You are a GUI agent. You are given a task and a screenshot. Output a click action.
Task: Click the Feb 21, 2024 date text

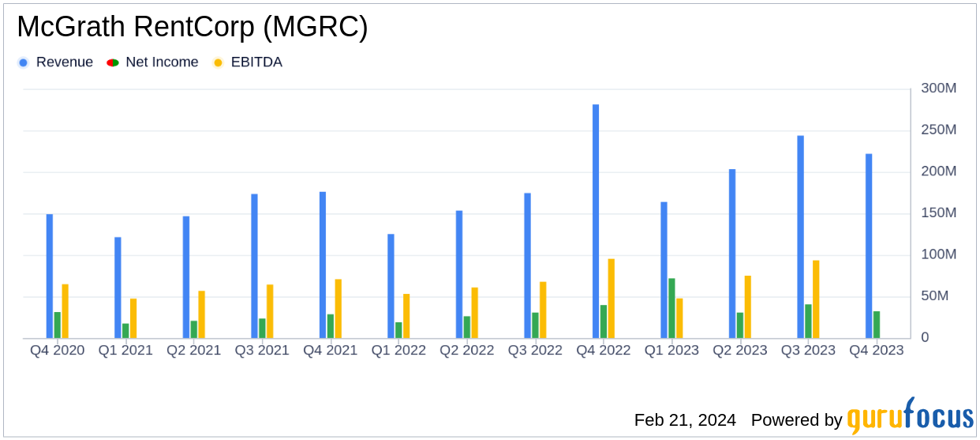685,420
